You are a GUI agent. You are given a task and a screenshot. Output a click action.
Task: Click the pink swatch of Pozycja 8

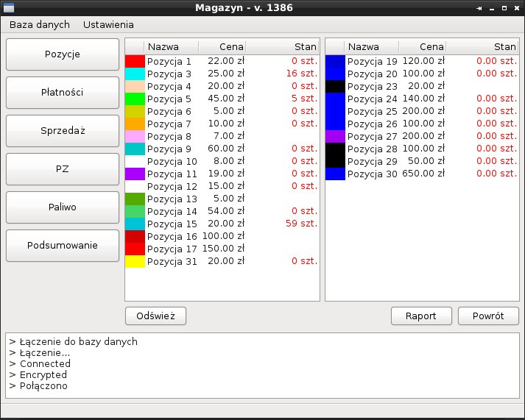pyautogui.click(x=135, y=136)
